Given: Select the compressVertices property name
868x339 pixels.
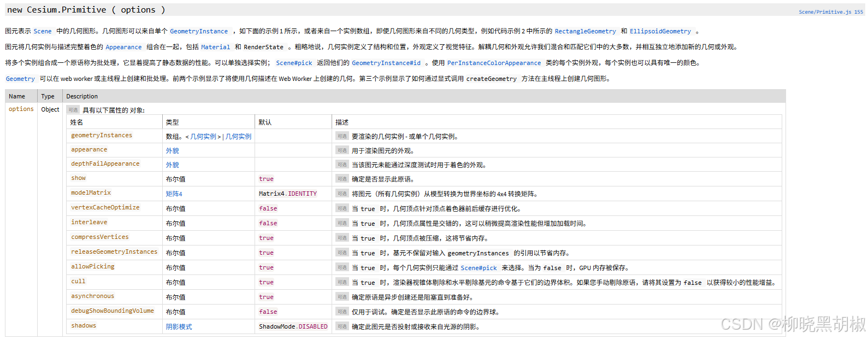Looking at the screenshot, I should click(100, 237).
